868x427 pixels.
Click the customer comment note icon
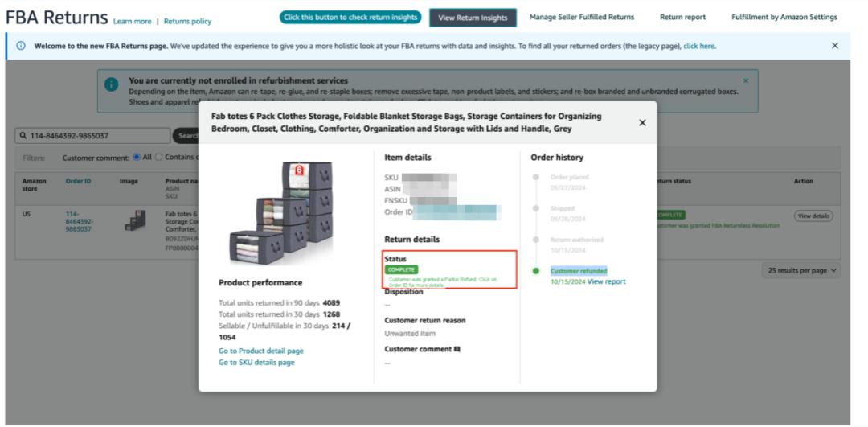tap(457, 348)
